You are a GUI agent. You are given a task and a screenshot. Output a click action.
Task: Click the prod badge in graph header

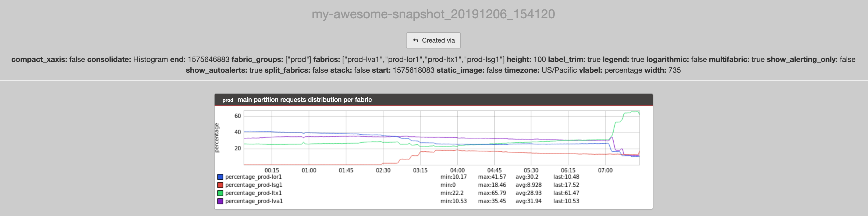point(228,100)
